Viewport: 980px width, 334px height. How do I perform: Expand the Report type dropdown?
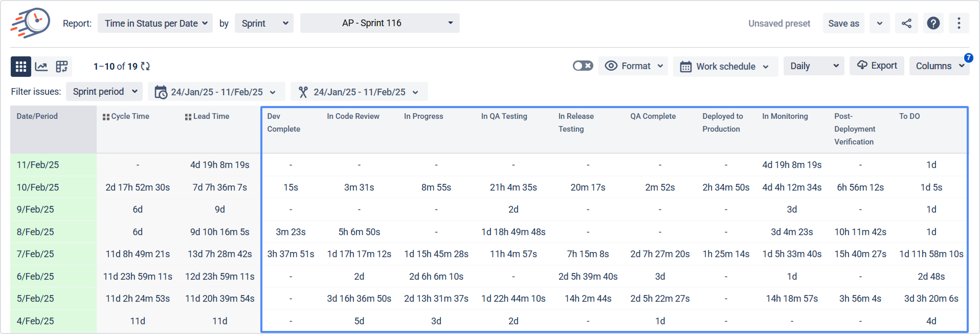(155, 23)
